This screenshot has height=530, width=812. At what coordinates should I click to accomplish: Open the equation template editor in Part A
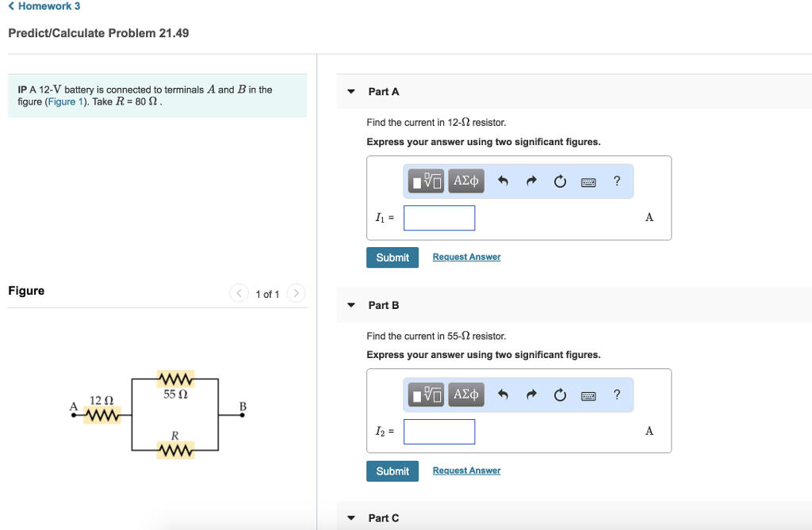425,181
